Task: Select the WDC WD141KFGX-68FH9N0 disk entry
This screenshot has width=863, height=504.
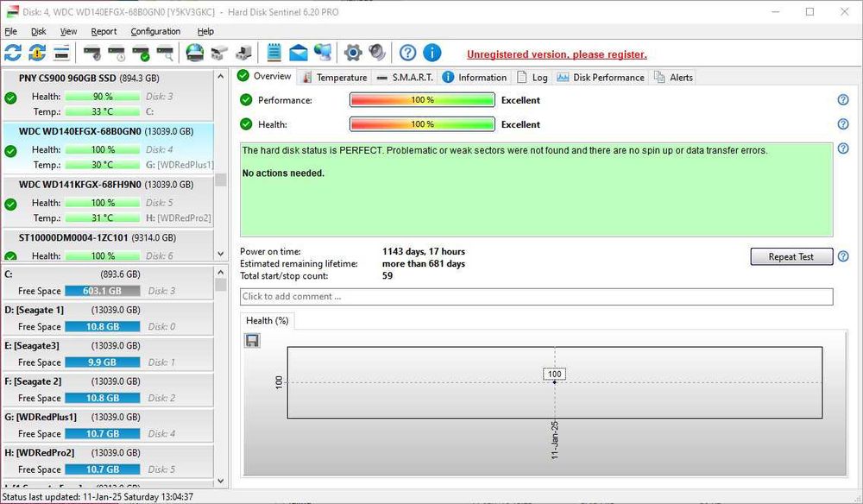Action: click(x=108, y=201)
